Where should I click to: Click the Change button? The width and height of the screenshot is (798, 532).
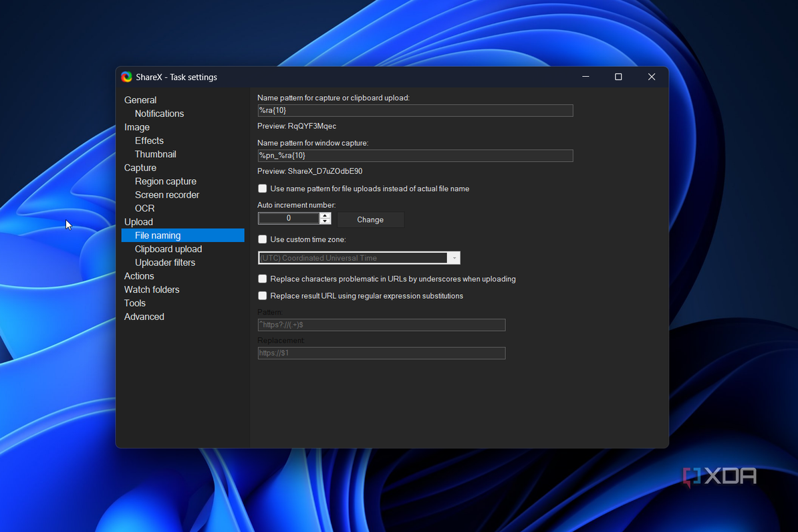pos(370,219)
